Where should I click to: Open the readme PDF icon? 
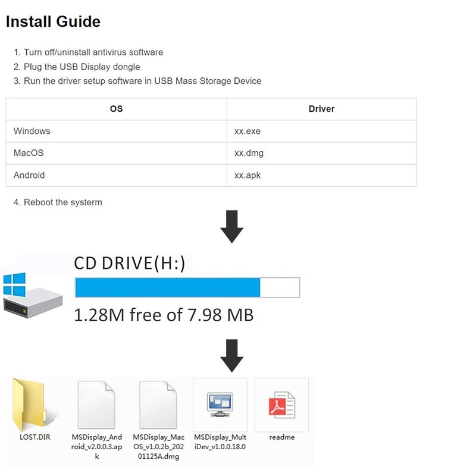pos(281,405)
